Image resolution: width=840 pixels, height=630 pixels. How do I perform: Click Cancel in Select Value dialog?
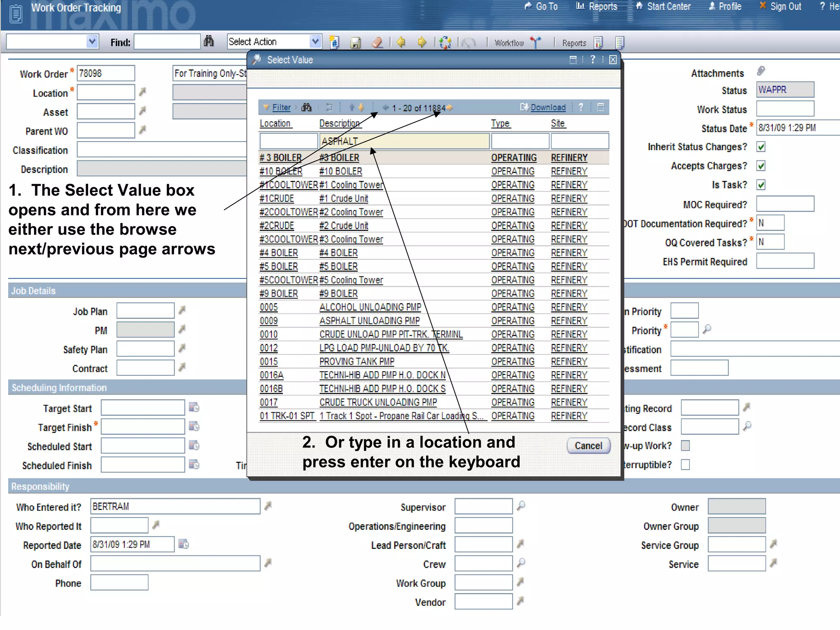pos(589,445)
